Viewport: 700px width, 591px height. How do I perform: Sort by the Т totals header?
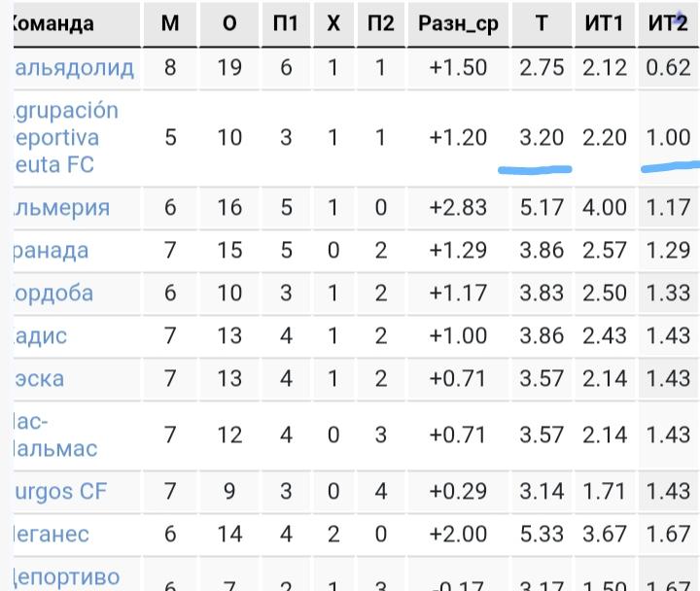[x=542, y=23]
